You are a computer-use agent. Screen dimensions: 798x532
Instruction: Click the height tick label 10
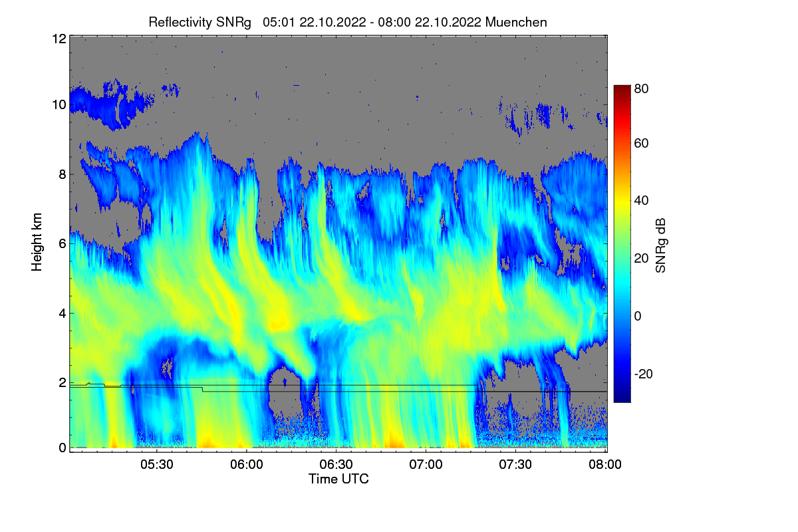[58, 104]
